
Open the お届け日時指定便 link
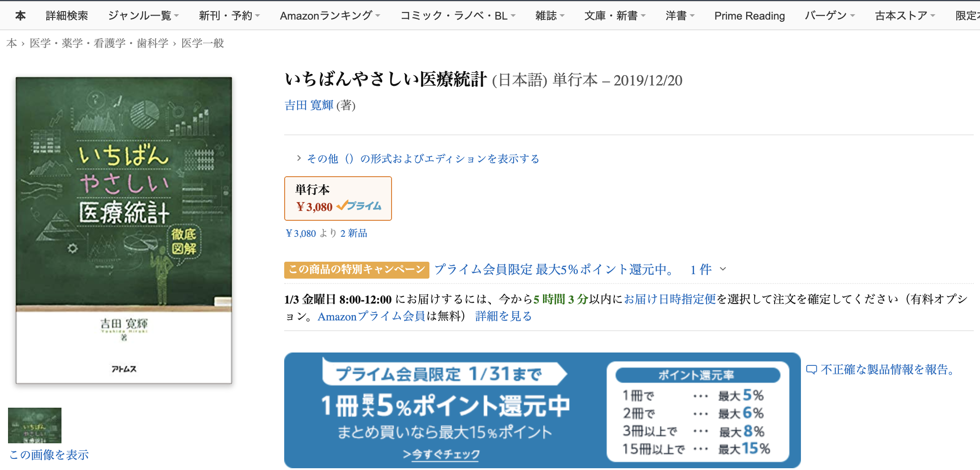click(670, 299)
